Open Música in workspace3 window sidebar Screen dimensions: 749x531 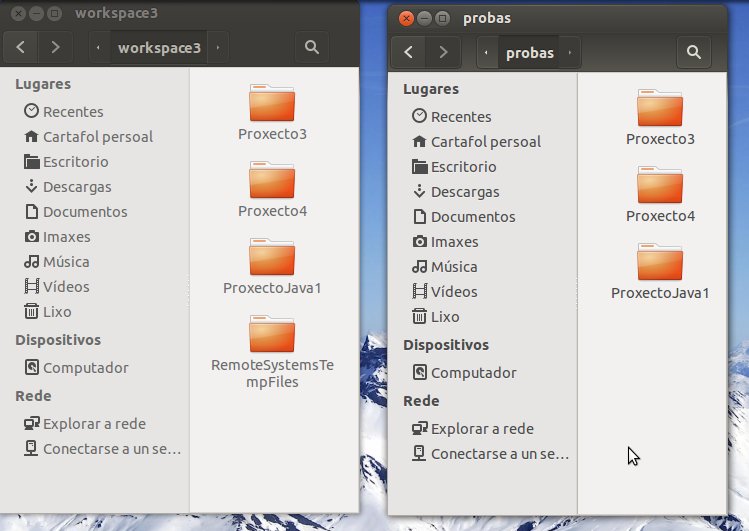pos(56,262)
